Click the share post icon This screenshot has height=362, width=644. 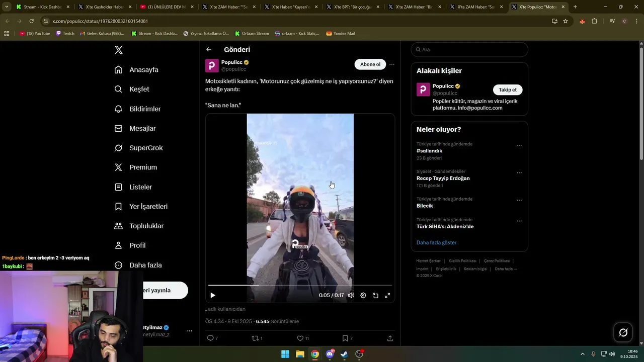point(390,338)
